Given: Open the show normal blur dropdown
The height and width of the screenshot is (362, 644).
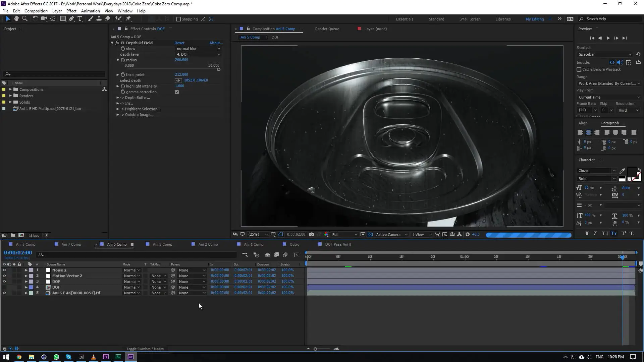Looking at the screenshot, I should click(x=198, y=49).
